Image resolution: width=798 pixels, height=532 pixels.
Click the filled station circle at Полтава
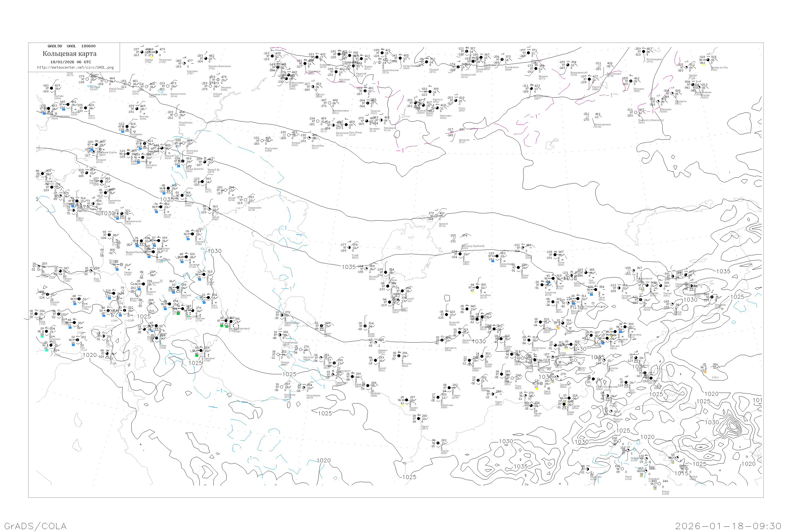coord(52,89)
